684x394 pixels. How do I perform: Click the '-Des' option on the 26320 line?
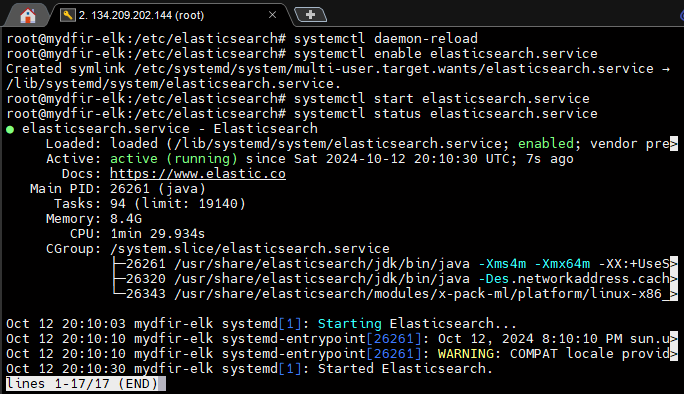494,279
